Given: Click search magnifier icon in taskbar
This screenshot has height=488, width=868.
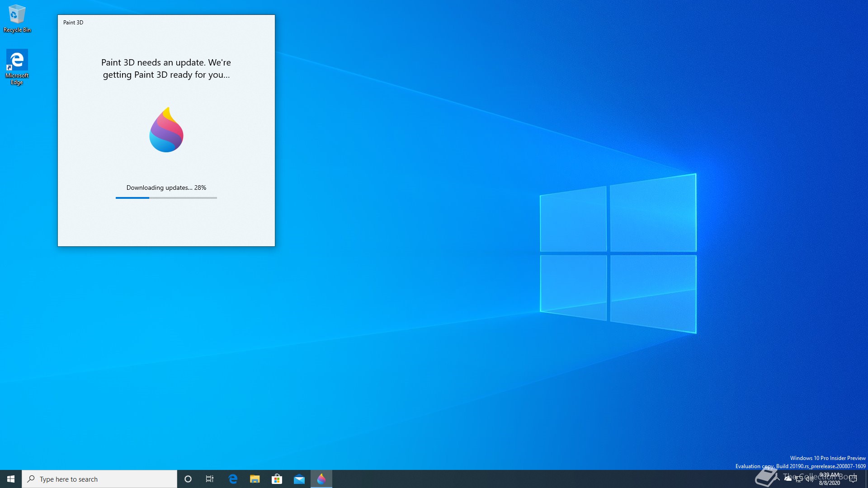Looking at the screenshot, I should pos(31,479).
